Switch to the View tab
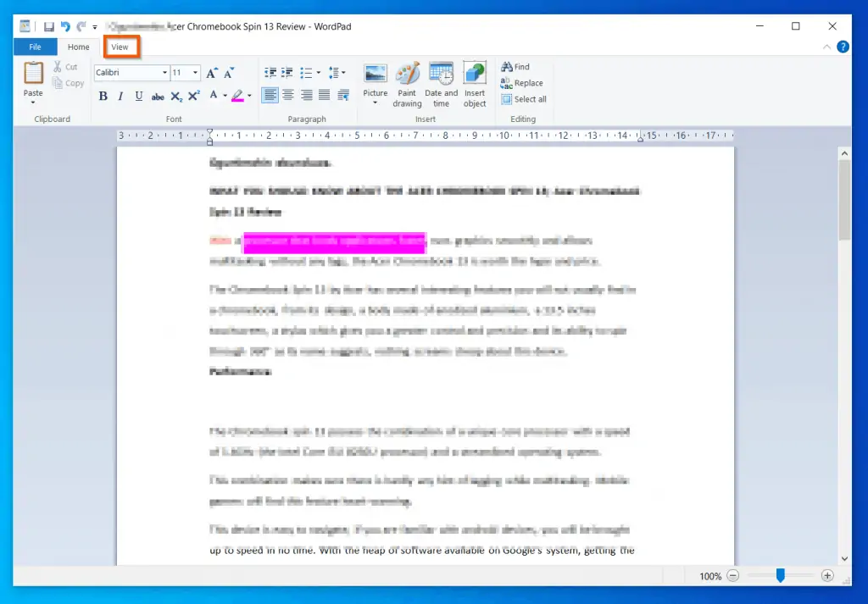868x604 pixels. [120, 47]
